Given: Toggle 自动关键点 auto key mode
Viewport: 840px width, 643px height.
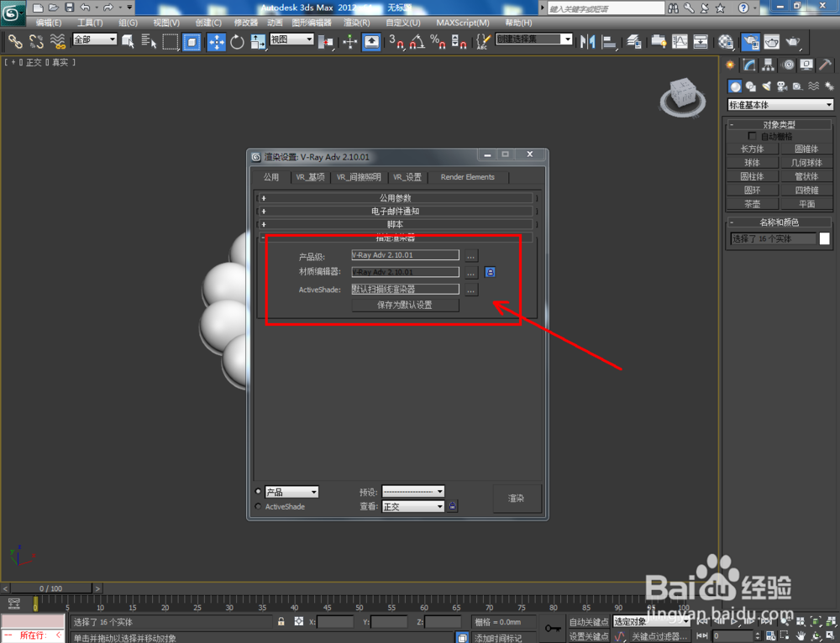Looking at the screenshot, I should (x=588, y=621).
